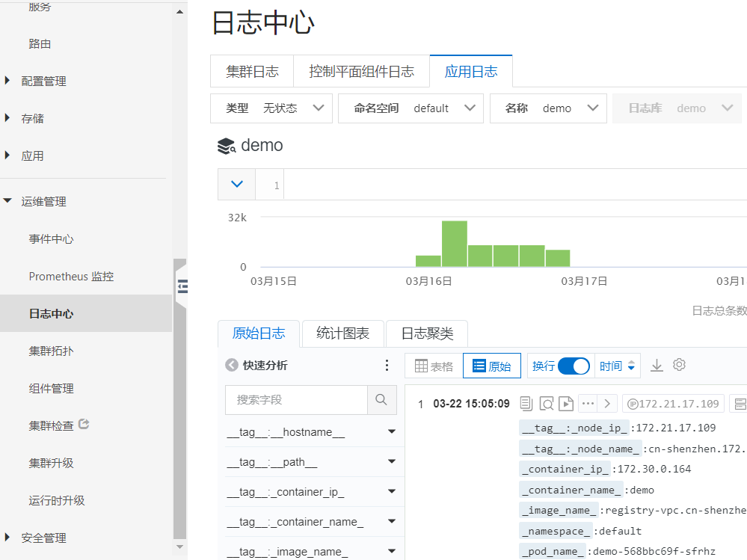
Task: Open the log display settings gear
Action: coord(679,365)
